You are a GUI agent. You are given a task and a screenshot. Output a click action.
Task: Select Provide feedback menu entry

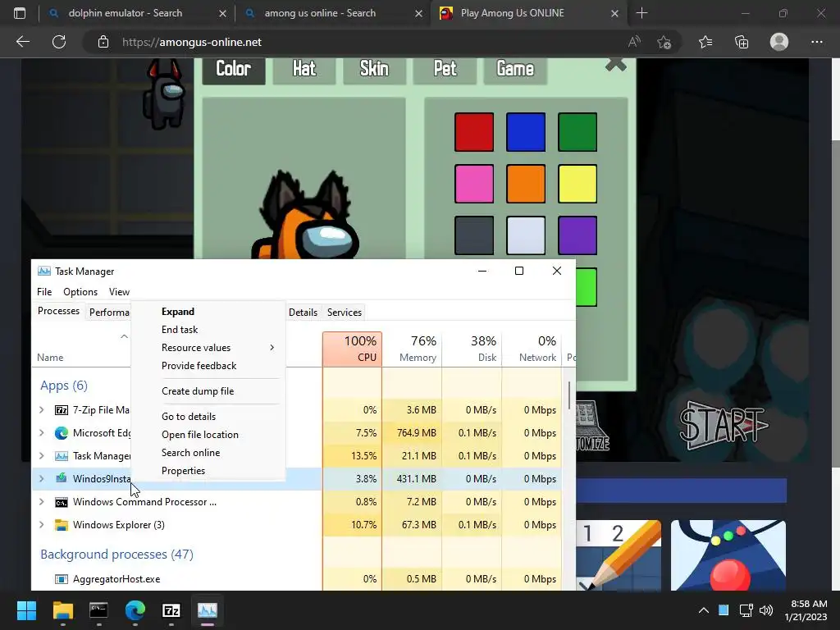point(208,366)
